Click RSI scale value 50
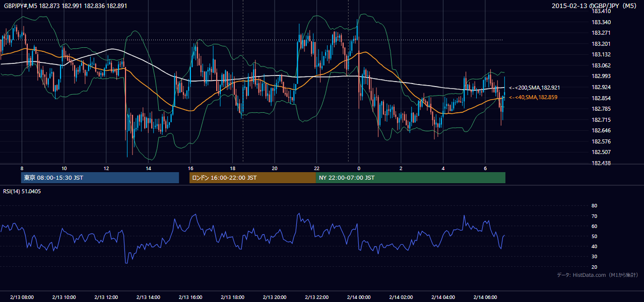644x302 pixels. [x=594, y=236]
